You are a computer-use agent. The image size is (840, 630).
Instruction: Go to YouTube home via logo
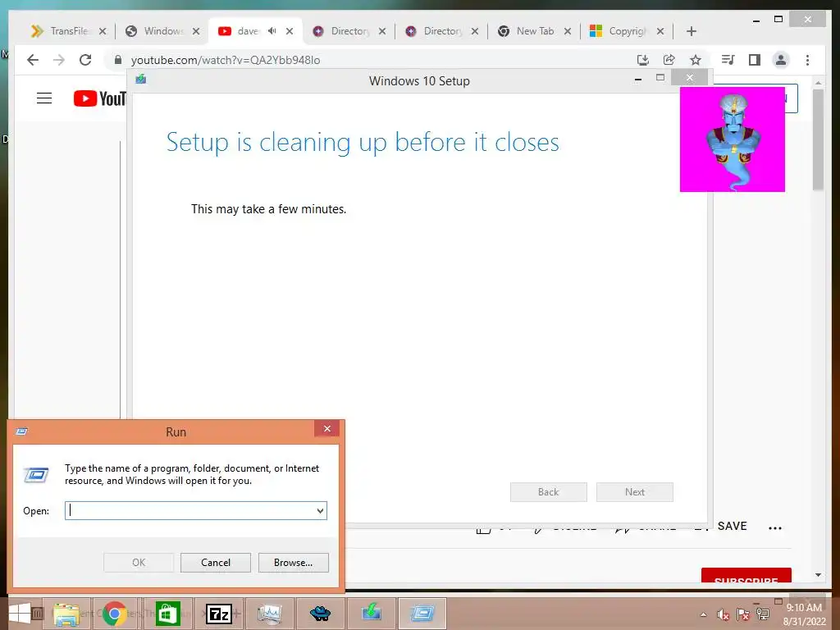click(x=99, y=98)
